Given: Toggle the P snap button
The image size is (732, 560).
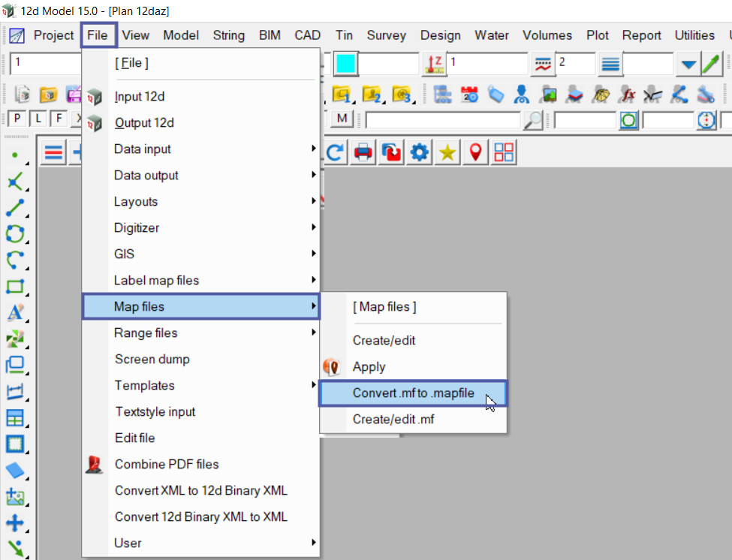Looking at the screenshot, I should coord(17,119).
